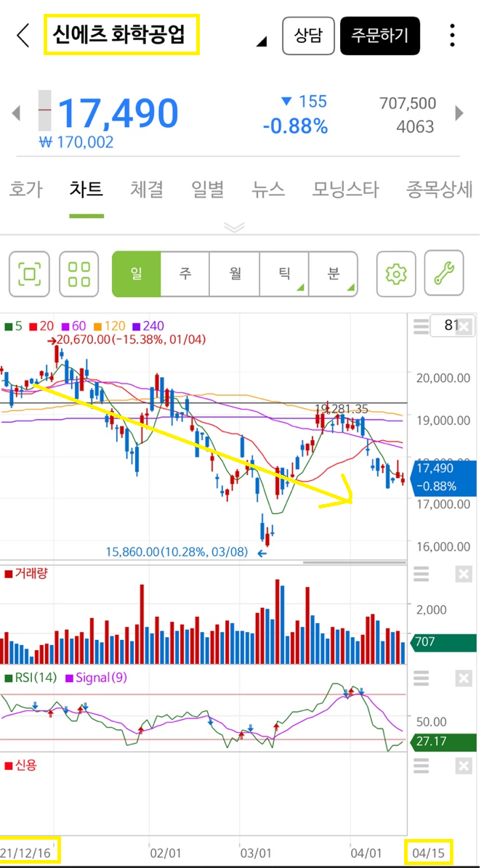The width and height of the screenshot is (484, 868).
Task: Select the 차트 tab
Action: 86,190
